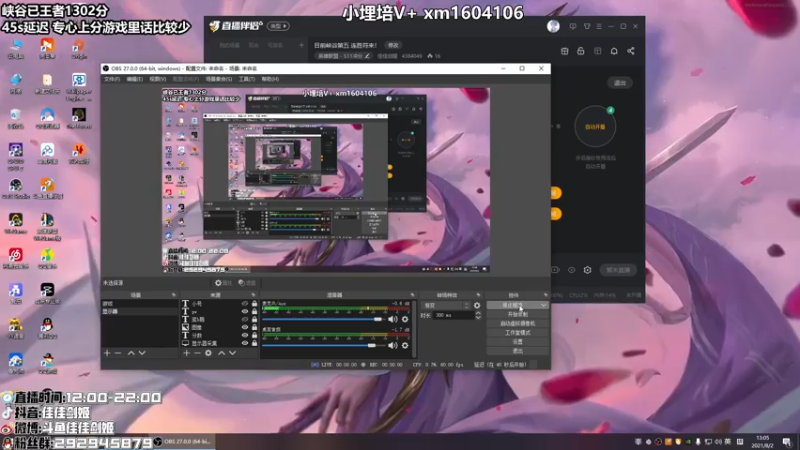The image size is (800, 450).
Task: Click the share icon in 直播伴侣 window
Action: (631, 51)
